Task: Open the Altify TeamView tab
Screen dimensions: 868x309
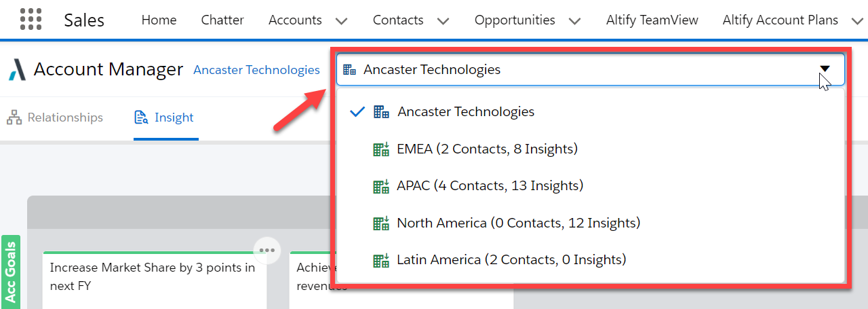Action: tap(652, 20)
